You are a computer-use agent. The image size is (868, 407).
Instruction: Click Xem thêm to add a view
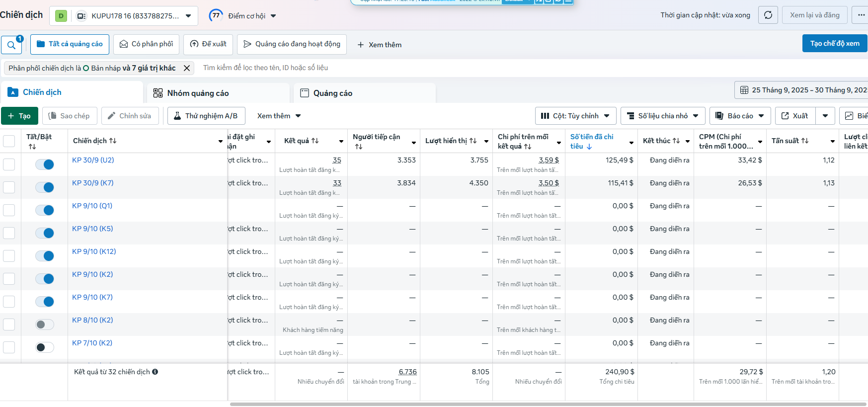[379, 45]
